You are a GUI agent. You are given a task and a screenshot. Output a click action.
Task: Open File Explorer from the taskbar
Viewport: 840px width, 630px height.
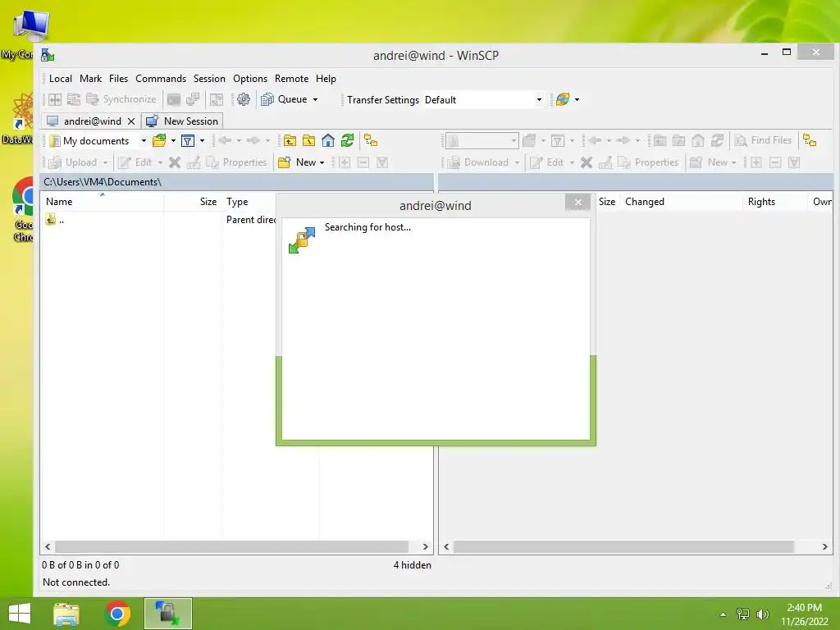point(66,614)
